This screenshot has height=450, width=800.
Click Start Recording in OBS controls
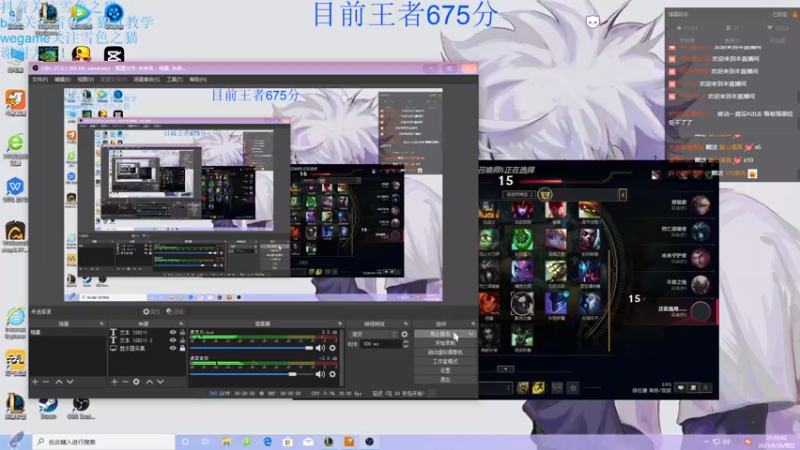[x=445, y=343]
